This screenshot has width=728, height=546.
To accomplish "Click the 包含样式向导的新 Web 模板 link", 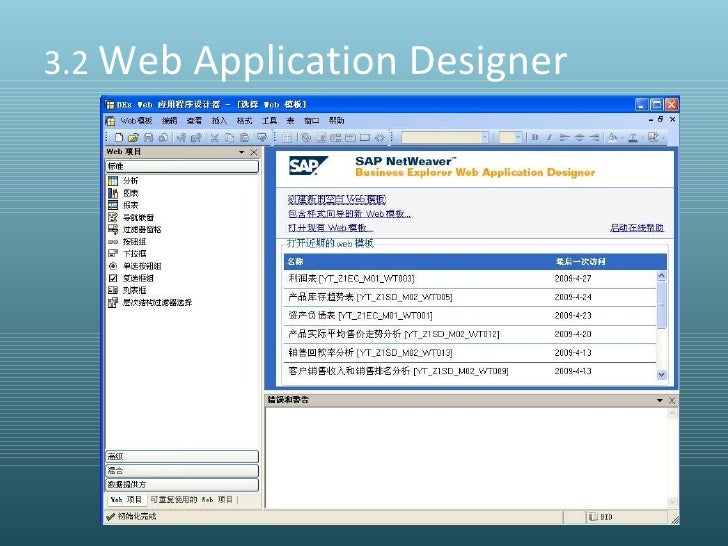I will tap(349, 214).
